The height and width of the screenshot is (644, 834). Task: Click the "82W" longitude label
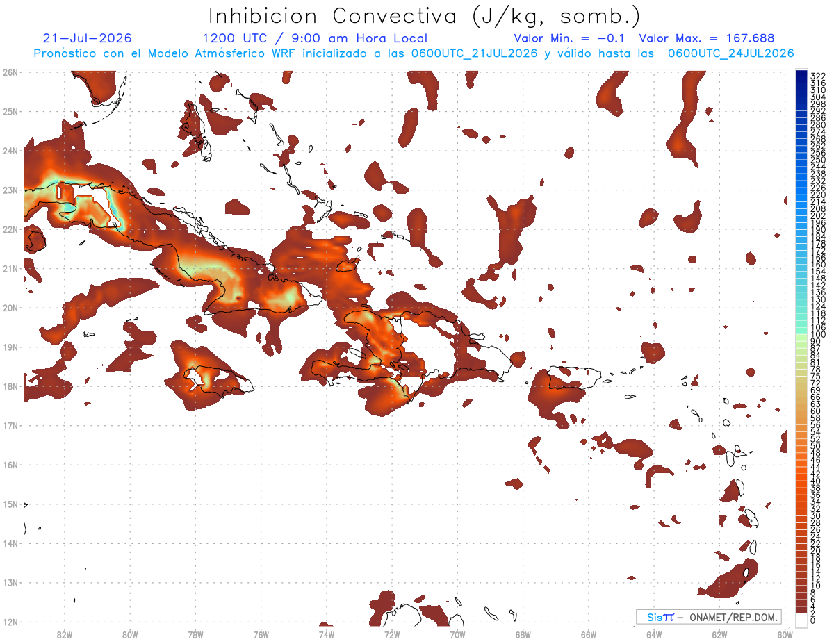point(65,634)
